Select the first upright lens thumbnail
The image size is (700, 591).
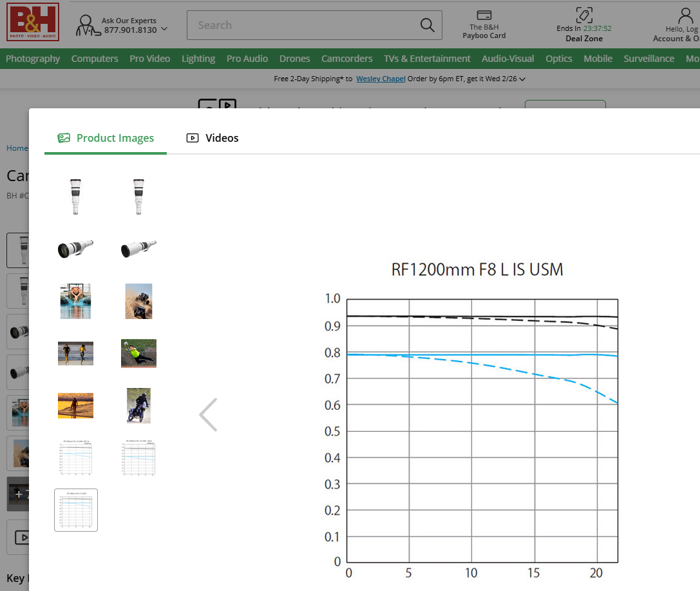click(75, 197)
